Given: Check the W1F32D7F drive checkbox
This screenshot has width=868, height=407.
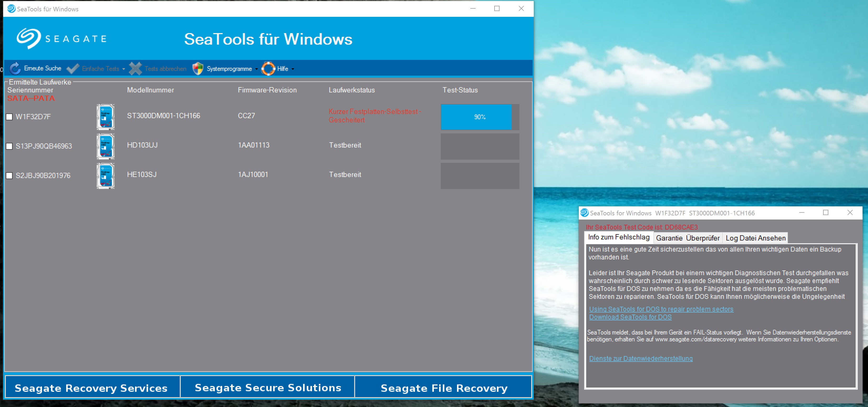Looking at the screenshot, I should pyautogui.click(x=9, y=117).
